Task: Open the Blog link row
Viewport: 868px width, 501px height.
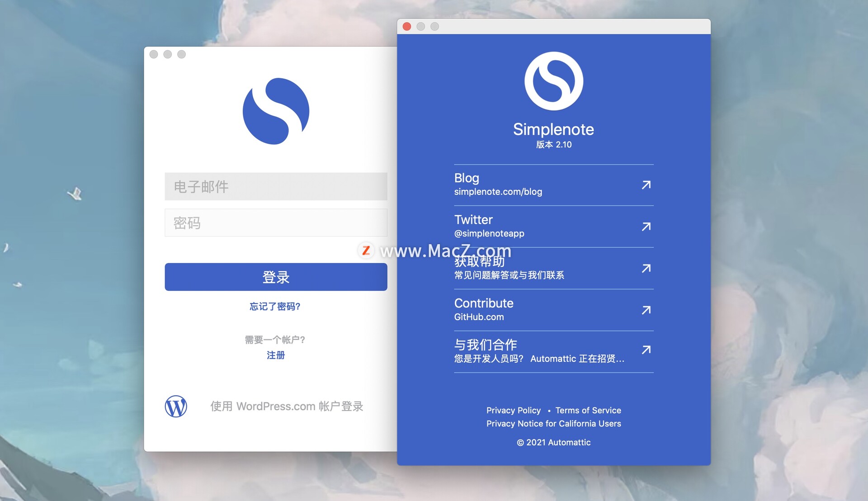Action: [554, 185]
